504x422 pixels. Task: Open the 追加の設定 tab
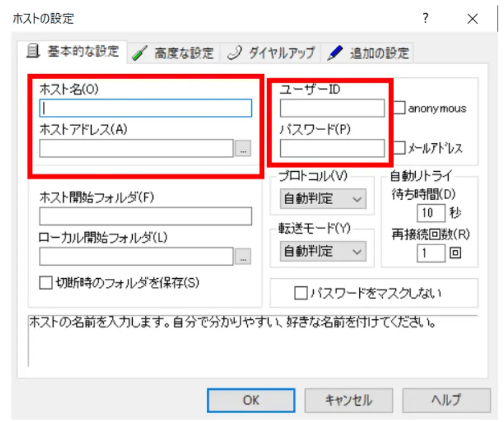click(x=367, y=53)
